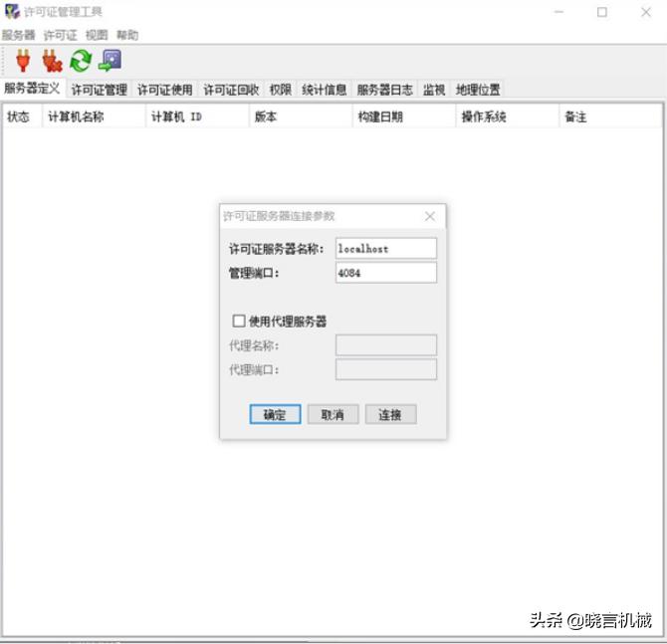
Task: Open the 视图 menu
Action: (x=97, y=35)
